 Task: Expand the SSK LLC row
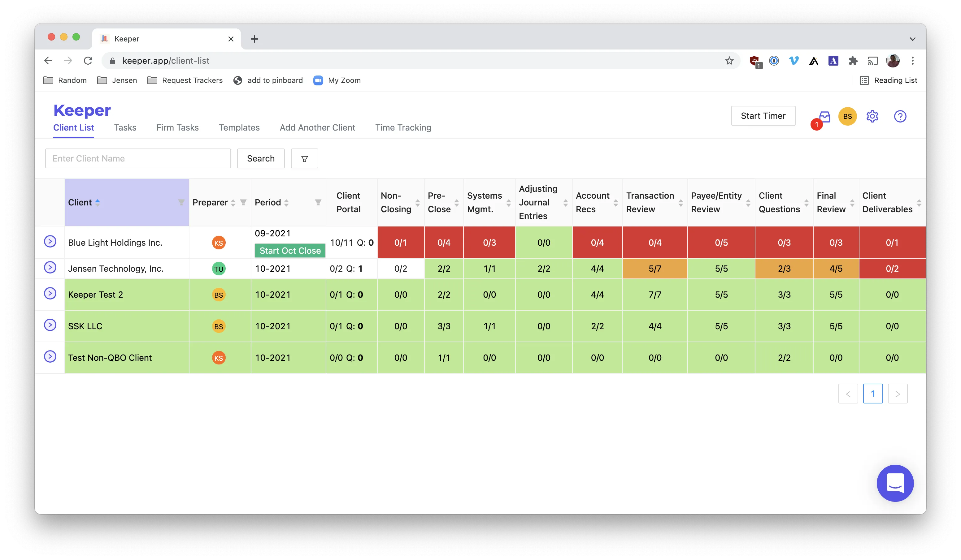click(50, 325)
